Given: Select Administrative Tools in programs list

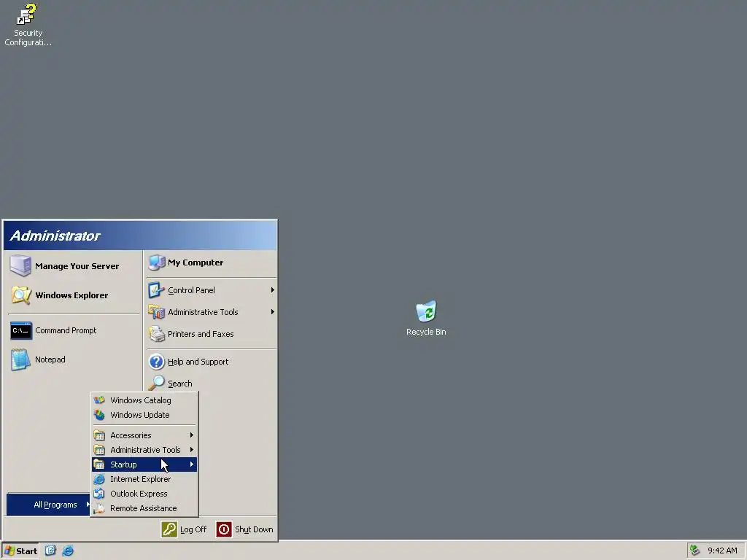Looking at the screenshot, I should click(144, 450).
